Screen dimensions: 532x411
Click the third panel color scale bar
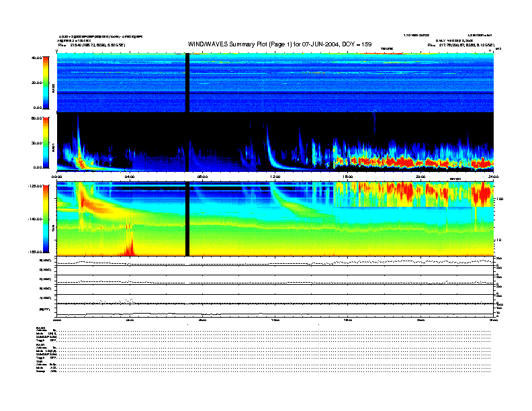coord(46,218)
